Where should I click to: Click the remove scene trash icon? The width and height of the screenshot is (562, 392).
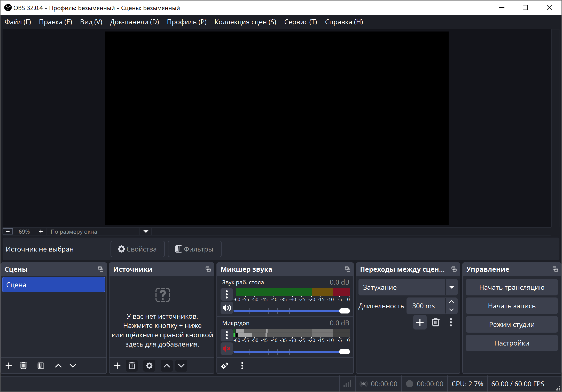(x=24, y=366)
